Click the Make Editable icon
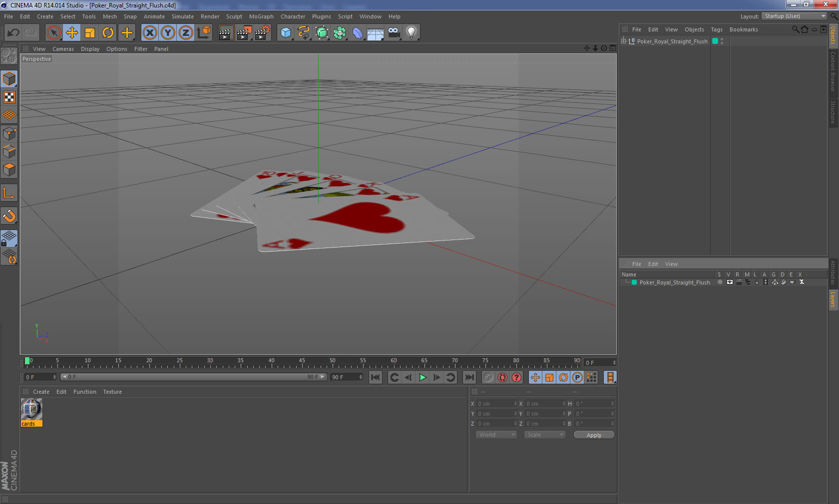The width and height of the screenshot is (839, 504). click(9, 56)
